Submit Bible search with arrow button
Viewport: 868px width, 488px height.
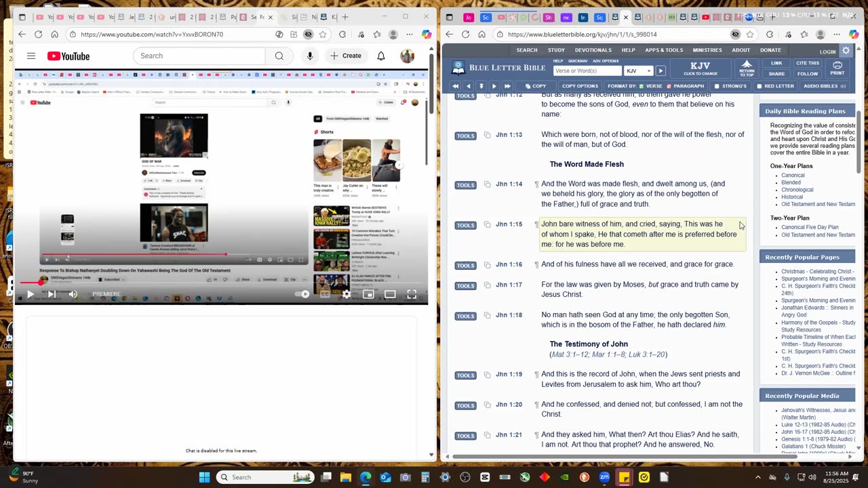(x=660, y=70)
